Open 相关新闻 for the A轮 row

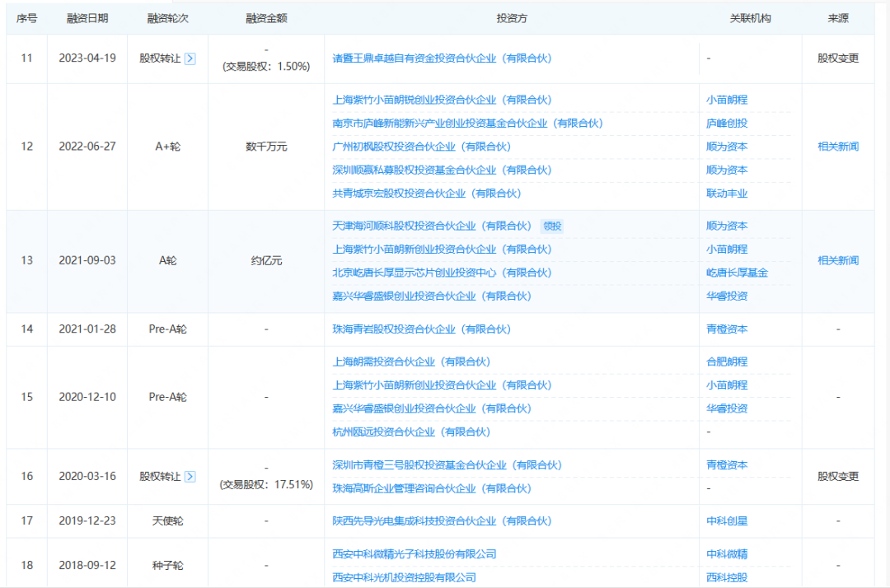tap(837, 260)
